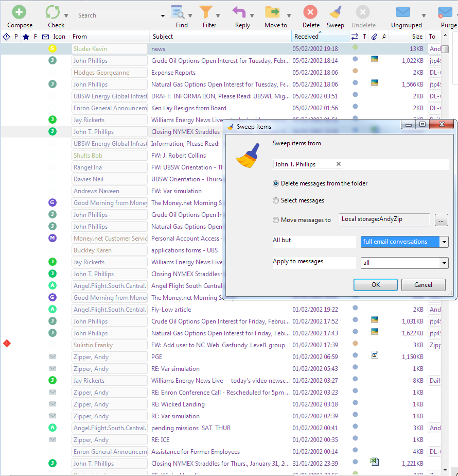Click the Ungrouped envelope icon

click(x=403, y=13)
